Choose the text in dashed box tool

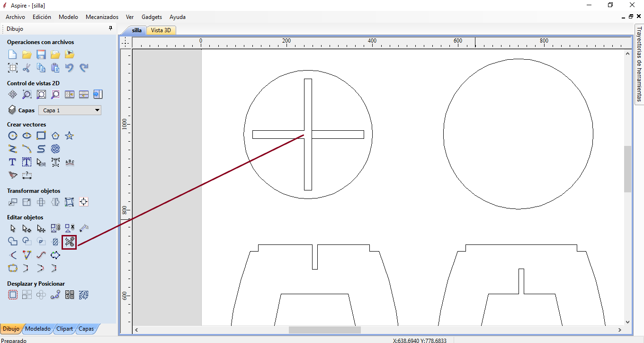tap(27, 162)
